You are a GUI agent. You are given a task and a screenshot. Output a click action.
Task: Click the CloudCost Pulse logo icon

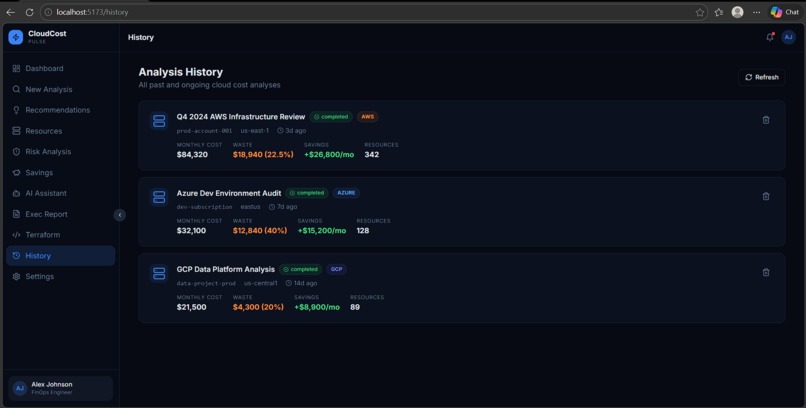tap(16, 37)
